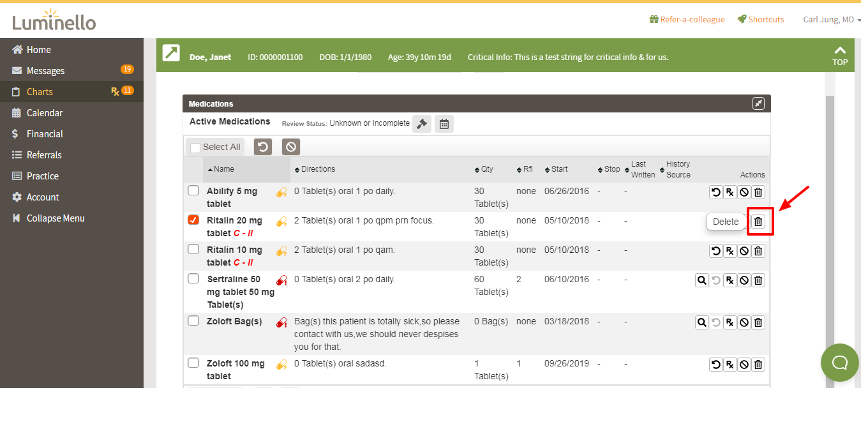Click the pill icon beside Abilify 5 mg

click(281, 192)
